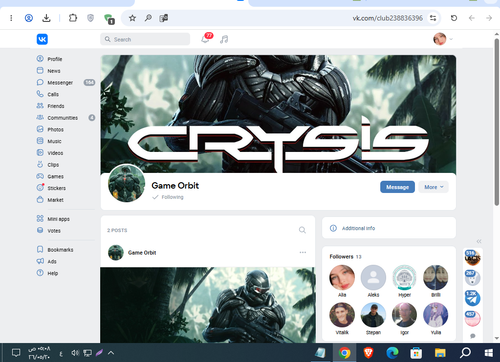Open the Followers list header
This screenshot has height=362, width=500.
345,256
